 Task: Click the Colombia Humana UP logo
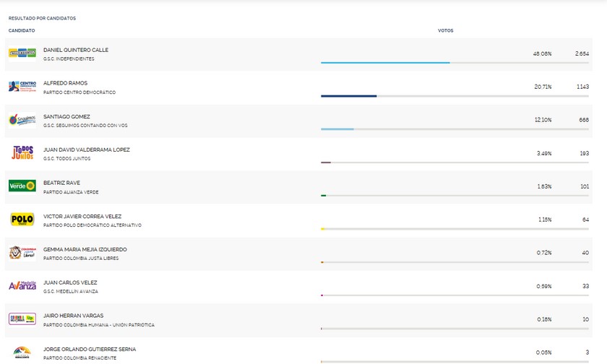pos(22,318)
